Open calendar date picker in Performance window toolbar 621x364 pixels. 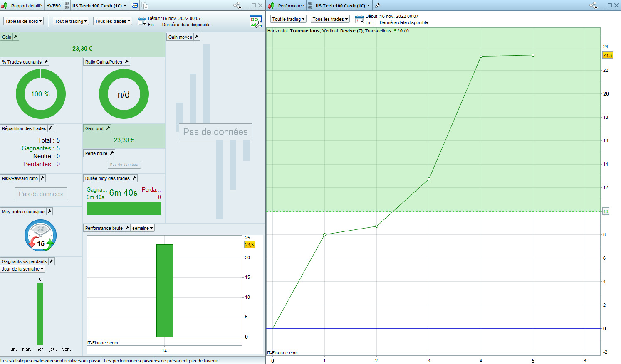point(359,19)
